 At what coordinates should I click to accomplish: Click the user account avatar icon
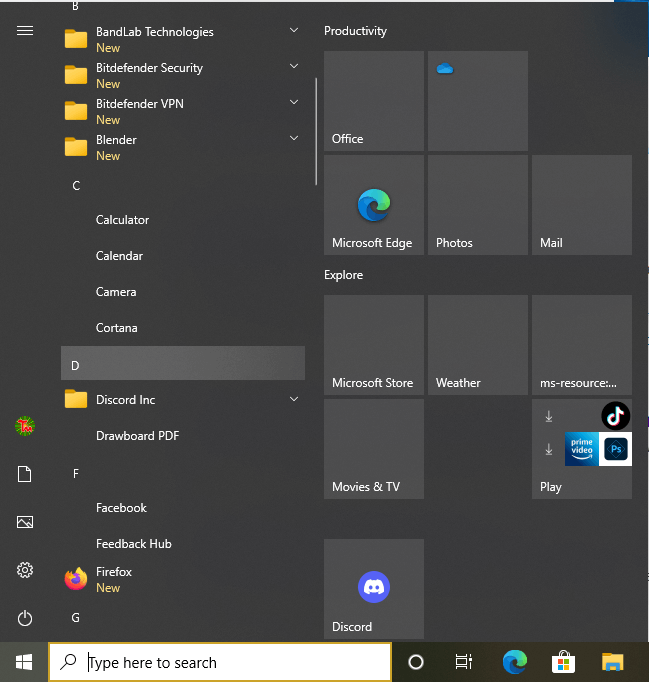click(25, 426)
